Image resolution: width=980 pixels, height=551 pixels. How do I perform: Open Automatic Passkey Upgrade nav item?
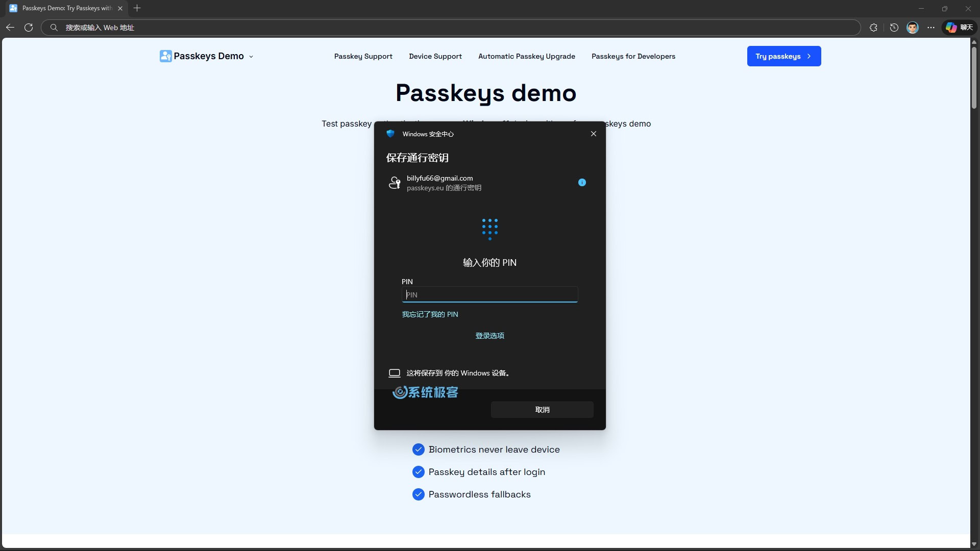526,56
